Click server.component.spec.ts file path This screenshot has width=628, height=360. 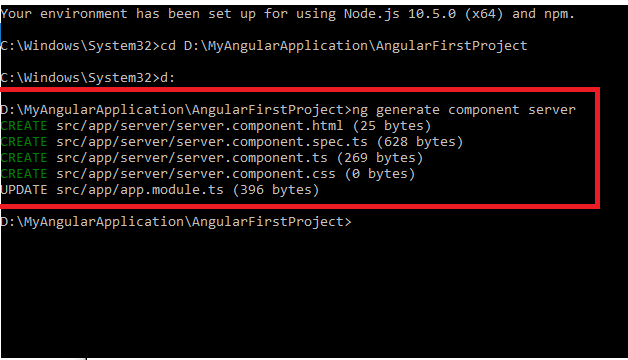[x=211, y=142]
